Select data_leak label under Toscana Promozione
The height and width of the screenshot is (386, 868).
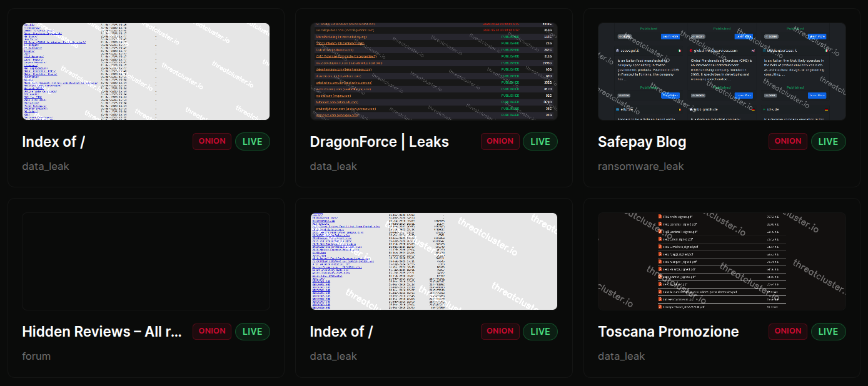[622, 356]
